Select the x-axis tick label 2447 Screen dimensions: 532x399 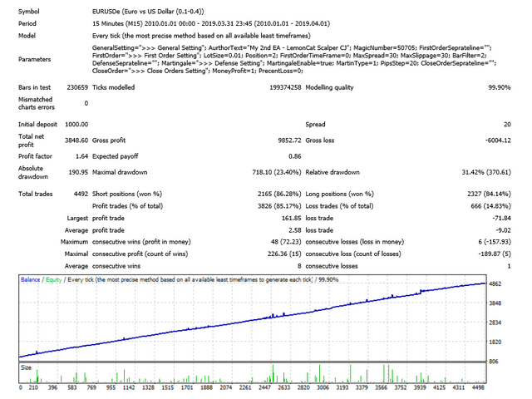click(264, 387)
